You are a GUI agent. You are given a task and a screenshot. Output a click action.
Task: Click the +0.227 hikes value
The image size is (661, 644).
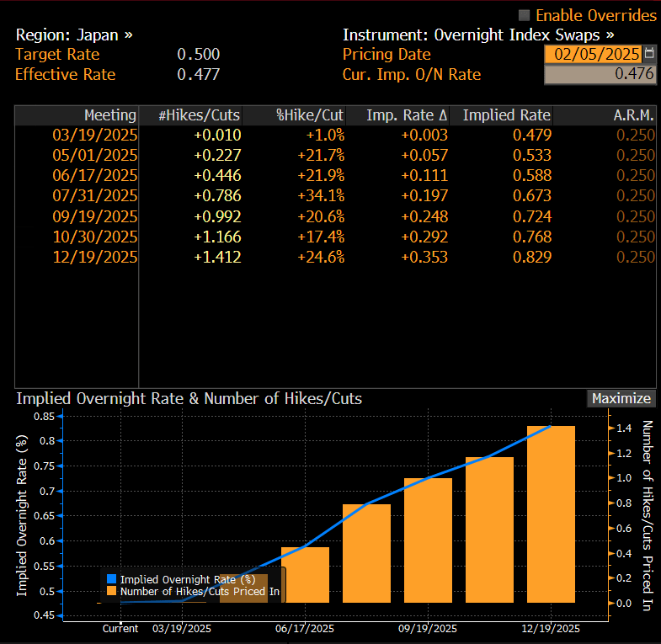click(217, 156)
